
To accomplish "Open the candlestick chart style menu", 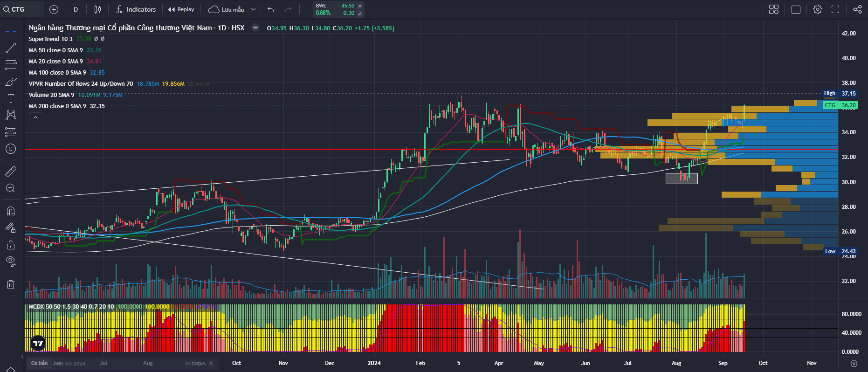I will point(97,9).
